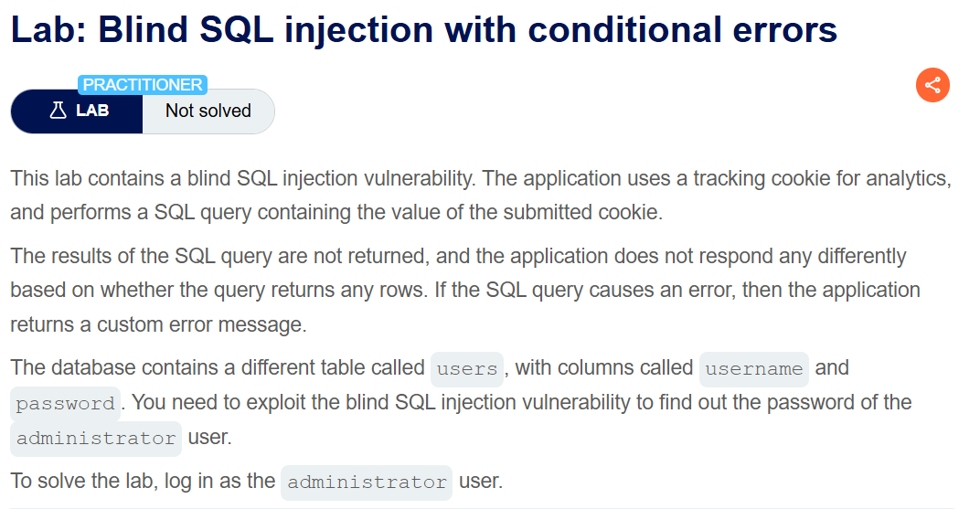980x509 pixels.
Task: Click the text 'conditional errors' in heading
Action: pos(682,29)
